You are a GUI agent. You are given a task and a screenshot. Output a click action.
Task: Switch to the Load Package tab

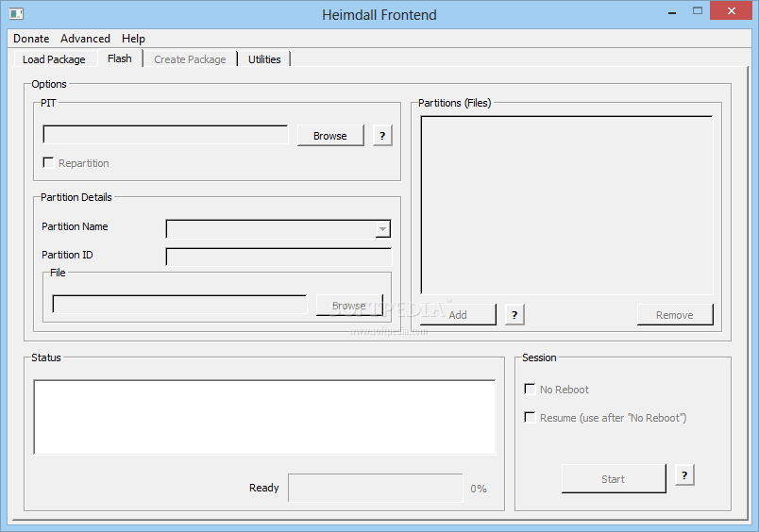pos(54,59)
